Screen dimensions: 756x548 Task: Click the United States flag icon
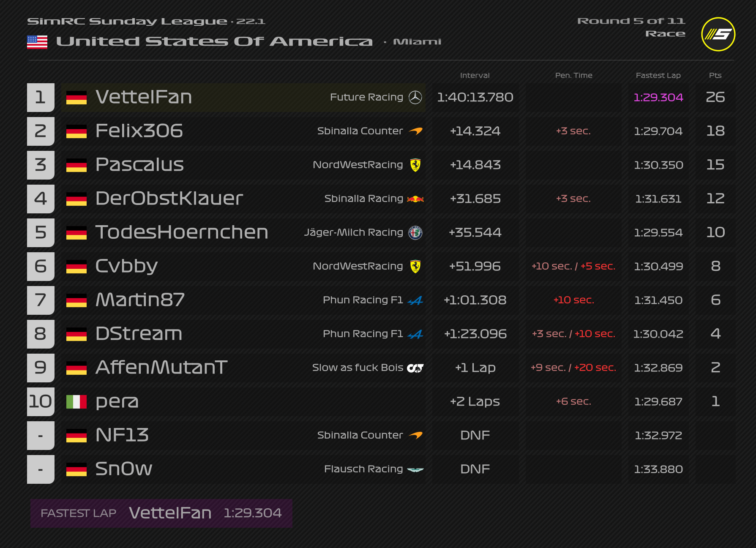point(37,42)
